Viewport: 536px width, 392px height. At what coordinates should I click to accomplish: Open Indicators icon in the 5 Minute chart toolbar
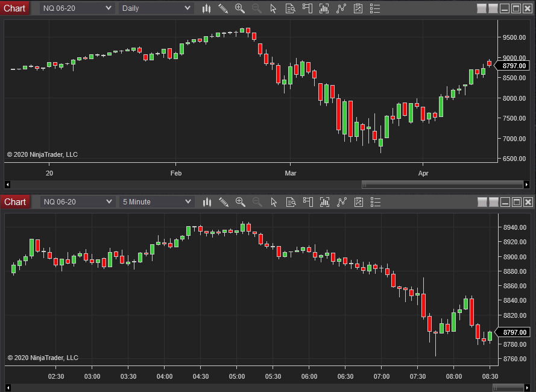click(x=324, y=201)
